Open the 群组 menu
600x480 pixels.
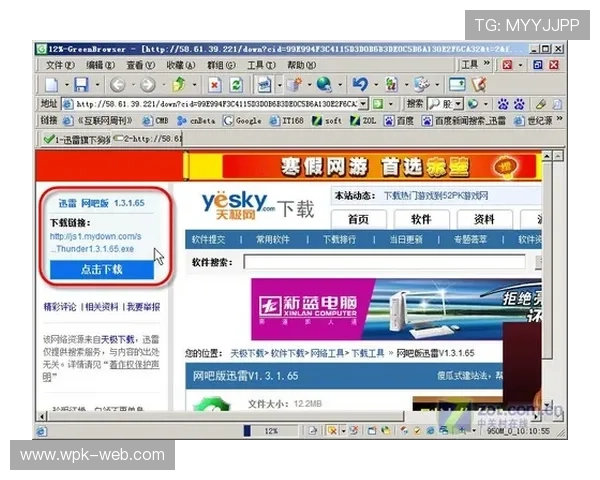[x=221, y=65]
